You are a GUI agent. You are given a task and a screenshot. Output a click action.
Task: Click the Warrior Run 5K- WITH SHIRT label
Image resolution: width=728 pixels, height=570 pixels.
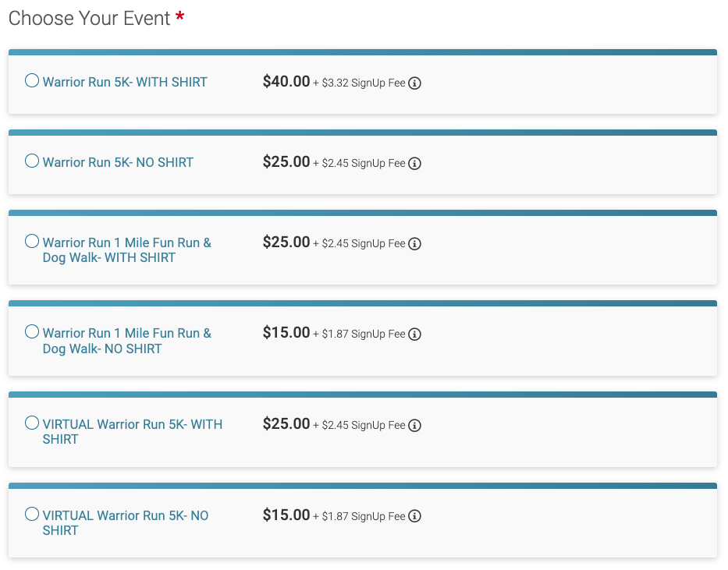(125, 82)
